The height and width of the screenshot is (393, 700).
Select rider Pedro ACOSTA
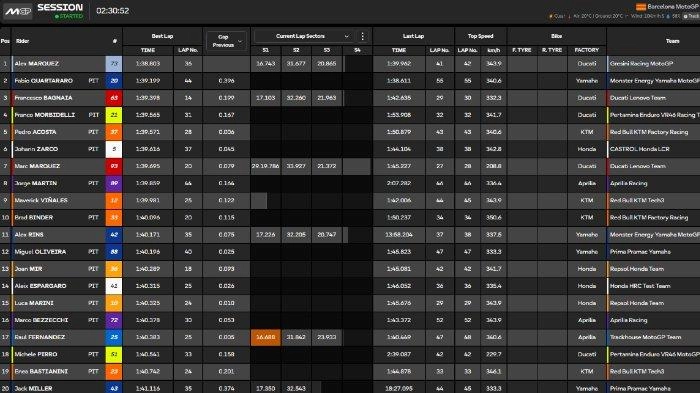(x=35, y=132)
